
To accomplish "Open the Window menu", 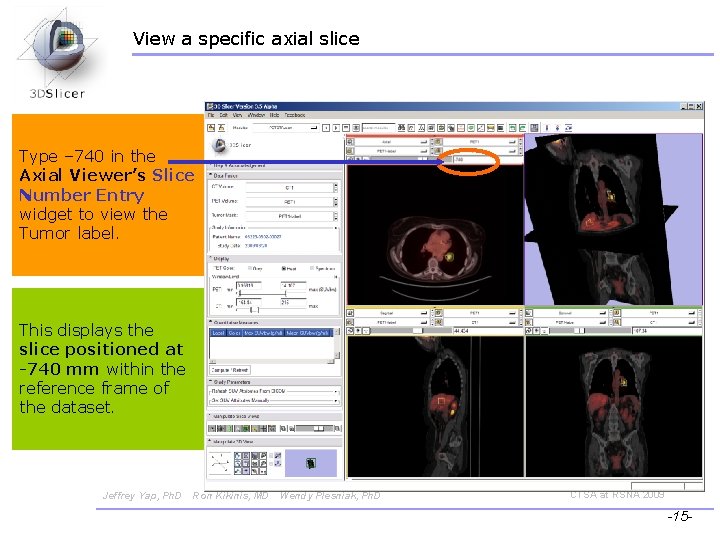I will tap(256, 115).
